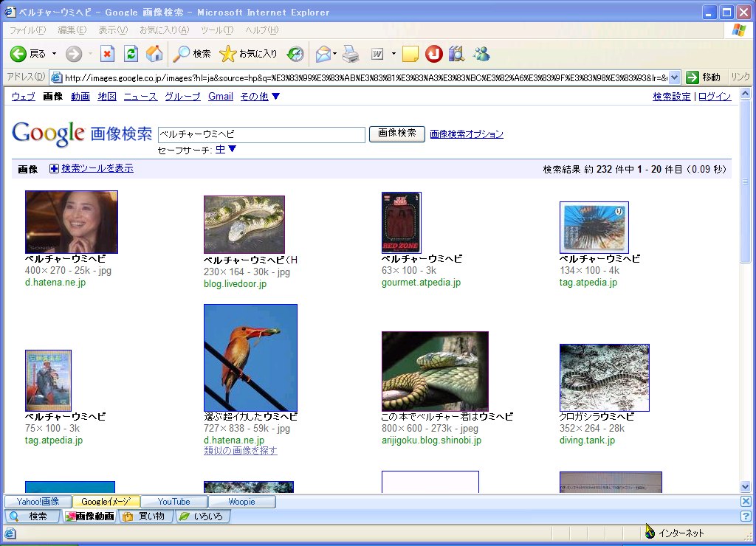Open the ヘルプ(H) menu
The height and width of the screenshot is (546, 756).
(x=262, y=30)
